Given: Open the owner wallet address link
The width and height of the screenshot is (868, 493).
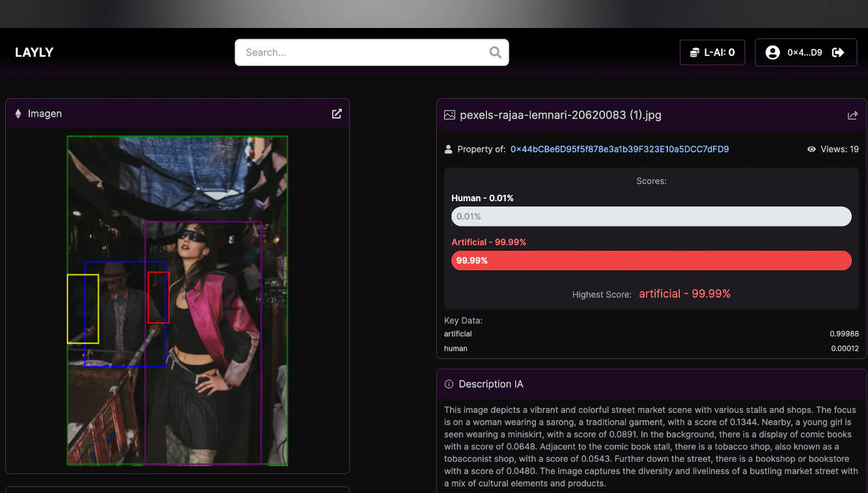Looking at the screenshot, I should pos(619,149).
